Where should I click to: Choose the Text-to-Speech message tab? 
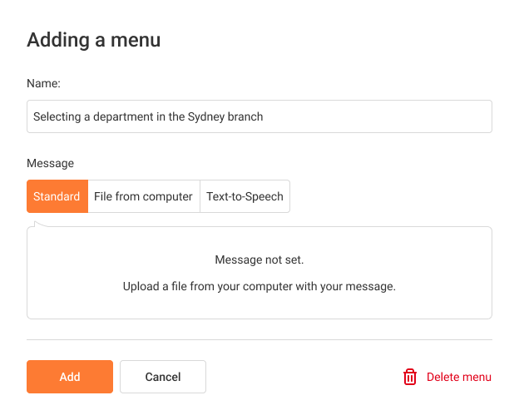[245, 196]
